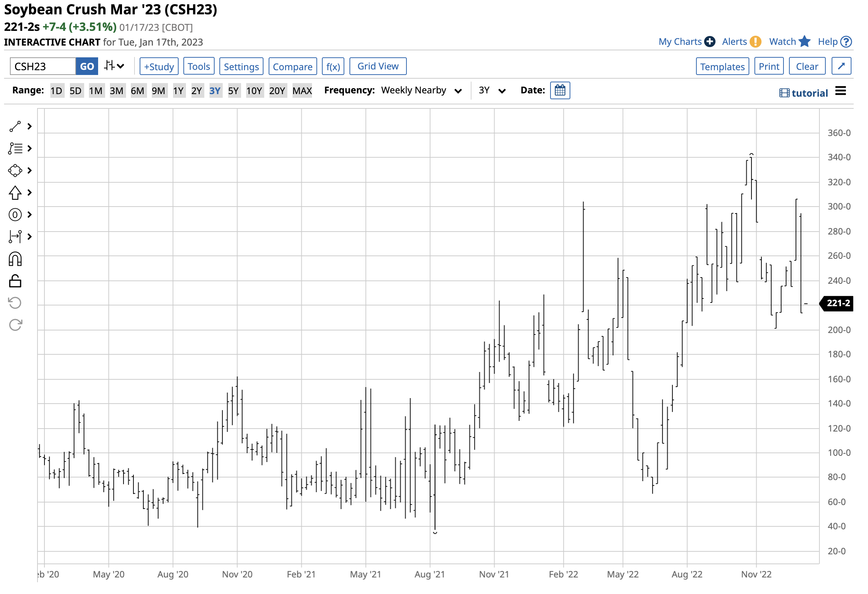Viewport: 868px width, 594px height.
Task: Expand the Weekly Nearby frequency dropdown
Action: tap(422, 91)
